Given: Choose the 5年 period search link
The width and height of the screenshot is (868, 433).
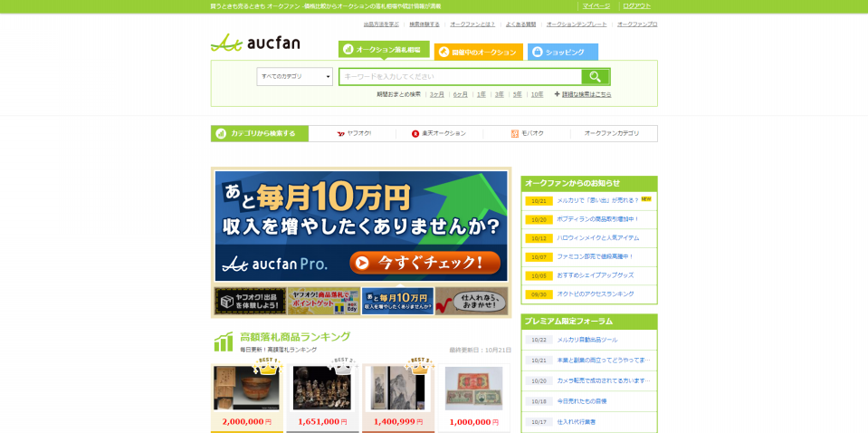Looking at the screenshot, I should [517, 95].
